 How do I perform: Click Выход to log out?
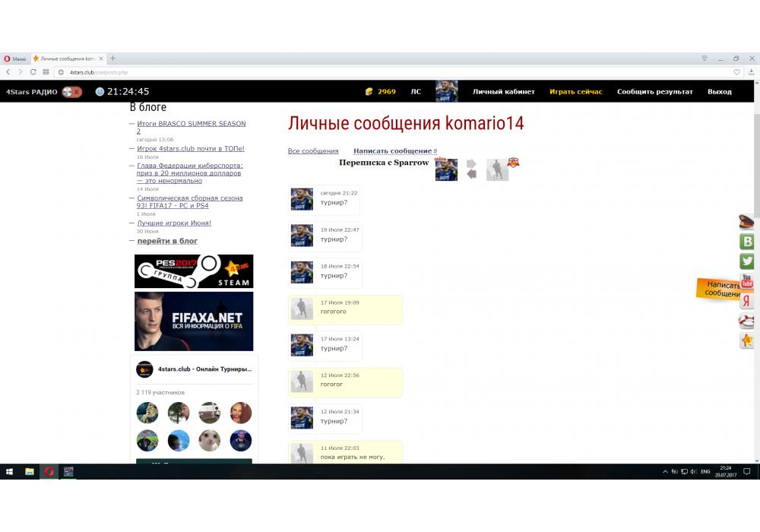pos(719,91)
